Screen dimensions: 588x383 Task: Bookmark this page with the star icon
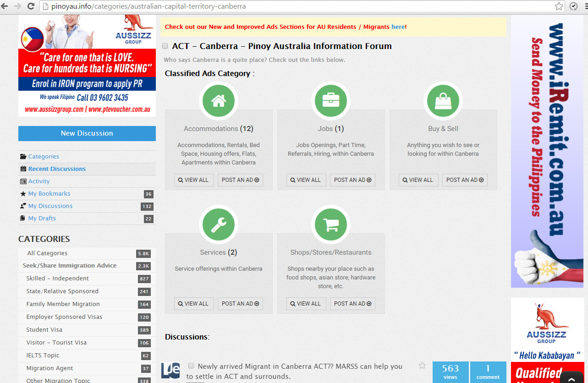(x=559, y=6)
